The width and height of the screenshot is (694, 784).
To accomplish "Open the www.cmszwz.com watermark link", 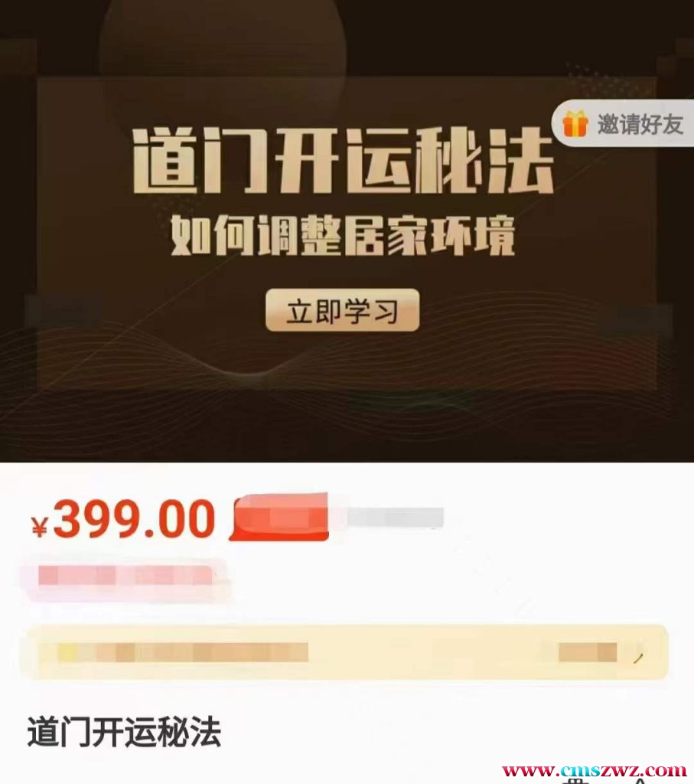I will [x=595, y=770].
